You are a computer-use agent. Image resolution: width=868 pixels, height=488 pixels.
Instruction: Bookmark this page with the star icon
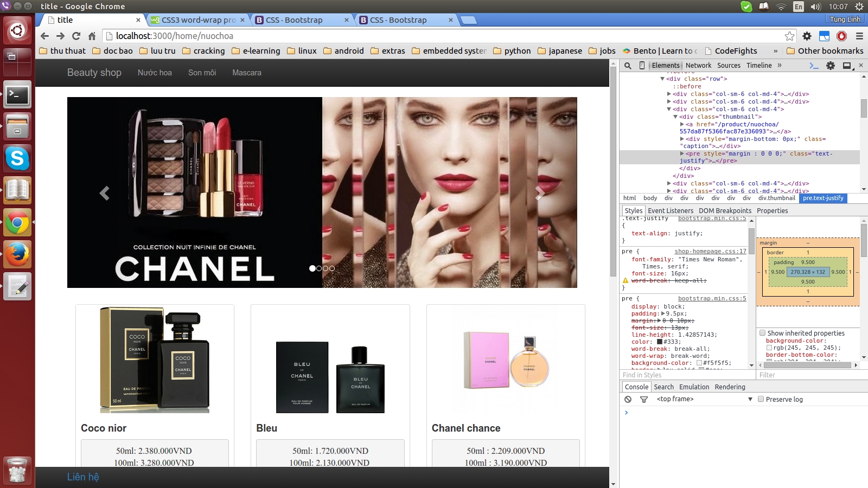pyautogui.click(x=789, y=36)
